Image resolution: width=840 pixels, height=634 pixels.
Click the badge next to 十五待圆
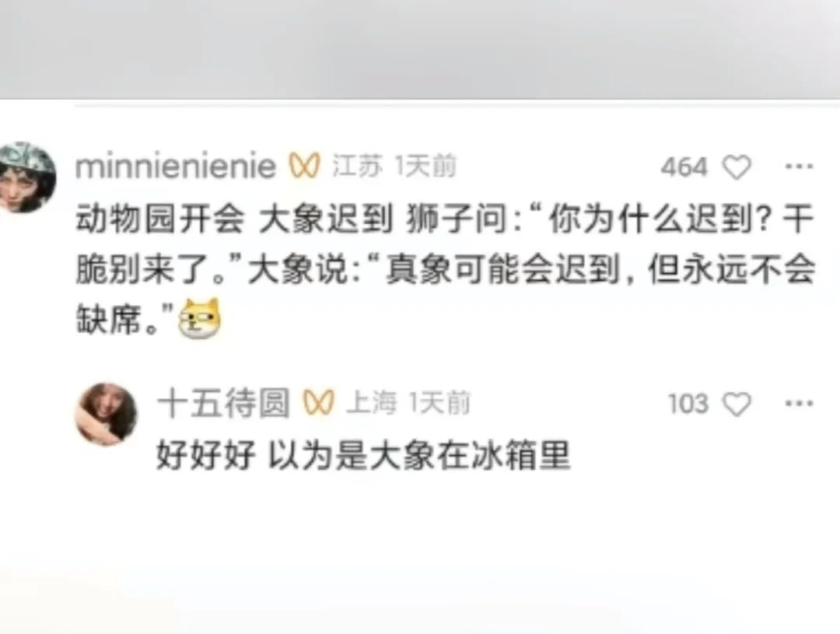tap(319, 402)
